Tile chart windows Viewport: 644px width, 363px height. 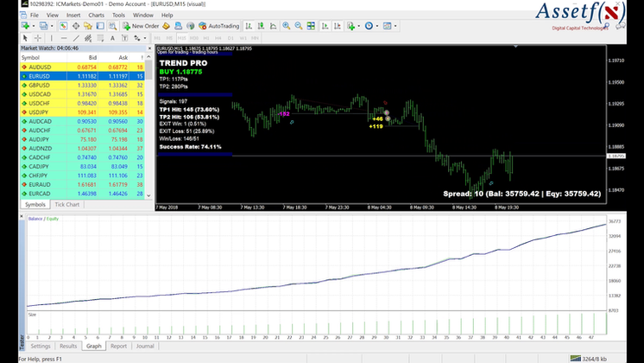coord(311,26)
